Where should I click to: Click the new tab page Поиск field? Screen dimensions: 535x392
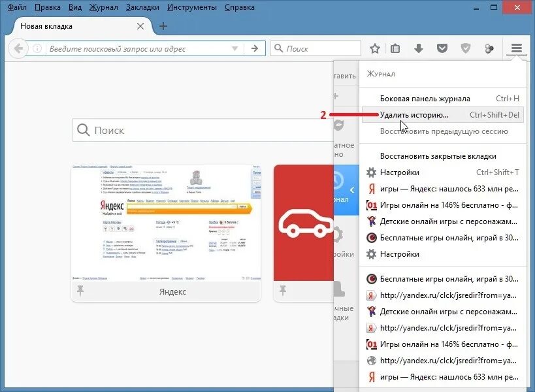[x=203, y=130]
